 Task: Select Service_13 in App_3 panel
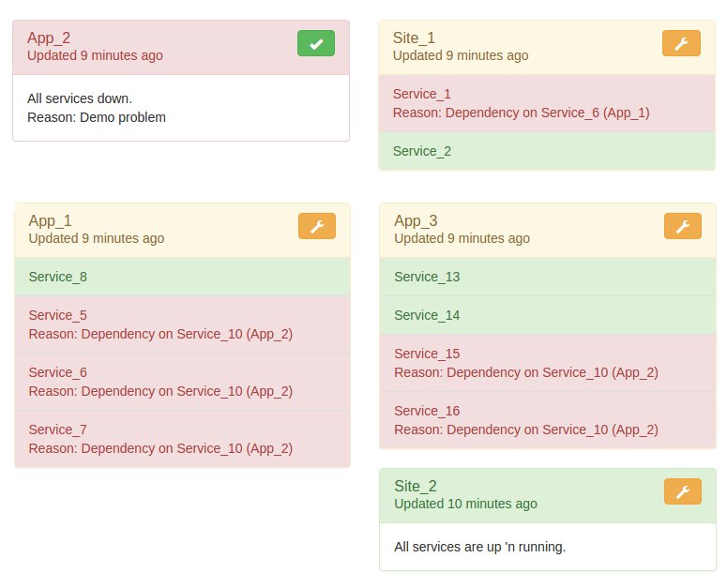548,277
